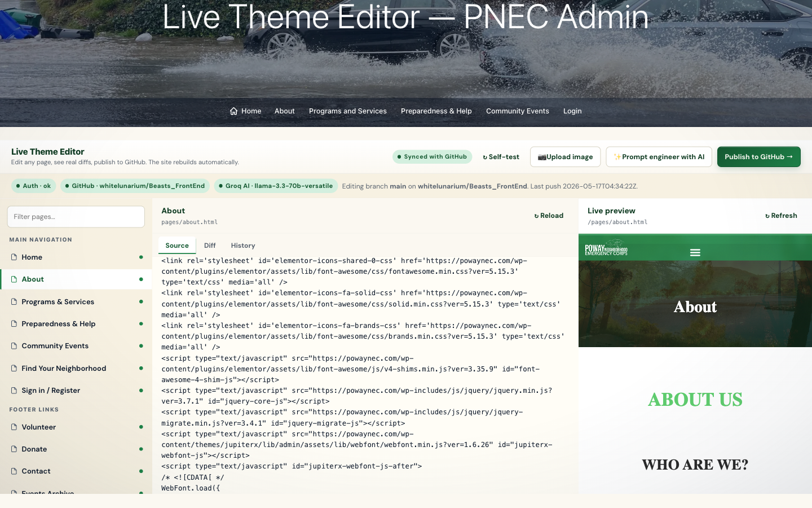Click the Login link
Screen dimensions: 812x508
click(x=572, y=111)
